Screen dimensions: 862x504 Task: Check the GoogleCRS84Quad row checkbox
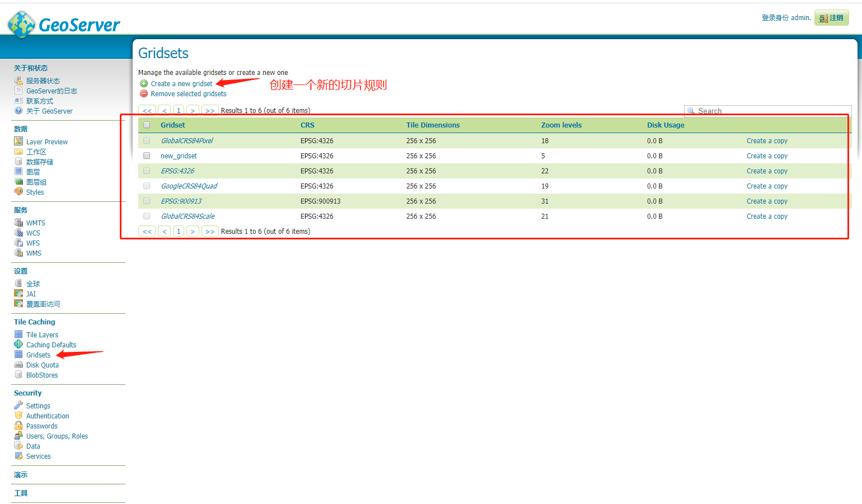pyautogui.click(x=147, y=186)
